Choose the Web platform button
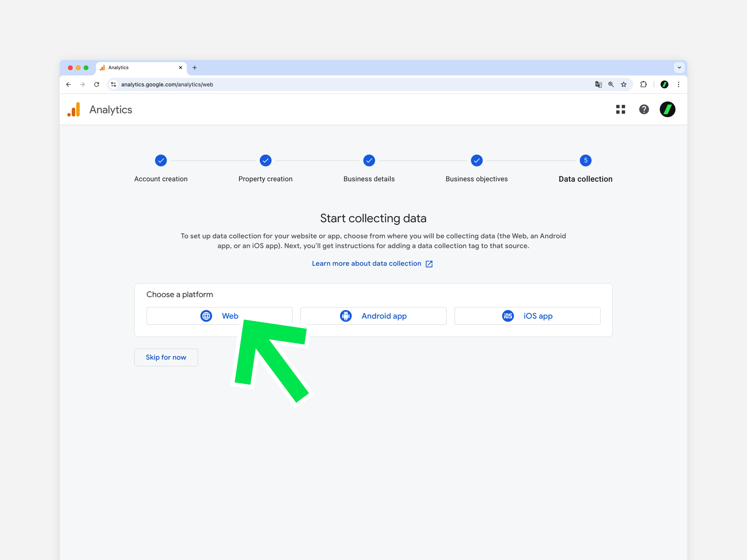The image size is (747, 560). 219,316
